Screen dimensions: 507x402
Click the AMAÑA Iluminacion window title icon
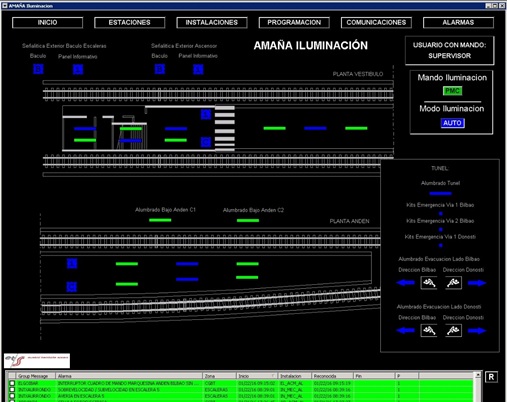tap(5, 6)
